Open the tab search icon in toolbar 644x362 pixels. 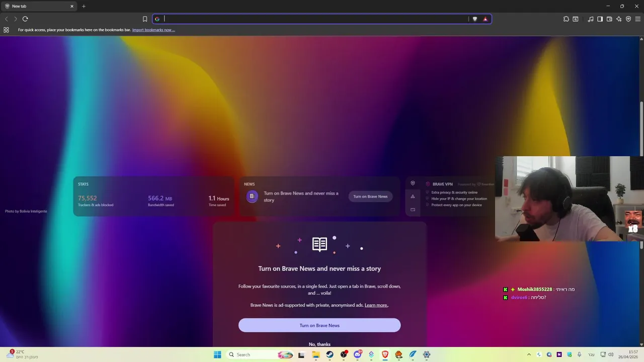point(576,19)
